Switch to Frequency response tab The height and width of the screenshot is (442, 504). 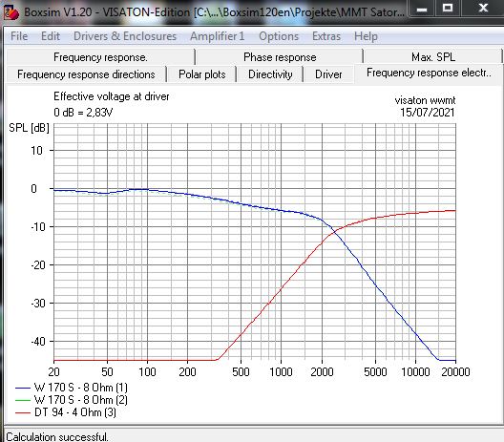[x=100, y=57]
